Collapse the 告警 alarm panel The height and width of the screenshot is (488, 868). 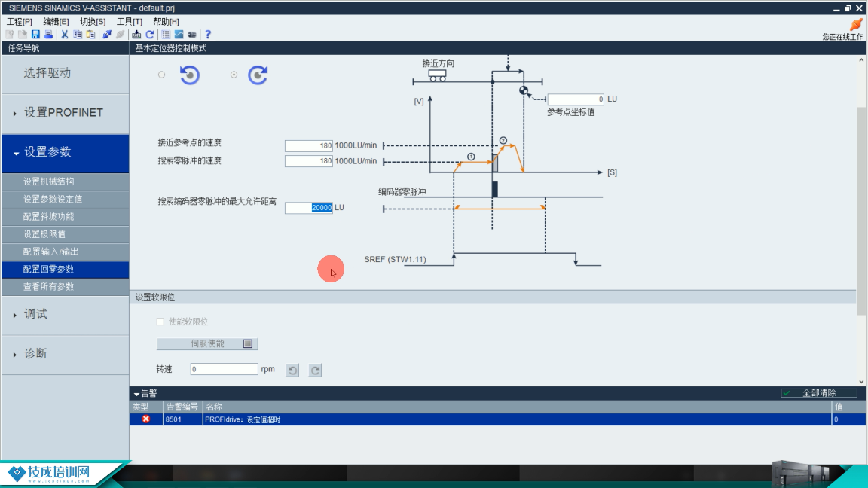coord(136,394)
